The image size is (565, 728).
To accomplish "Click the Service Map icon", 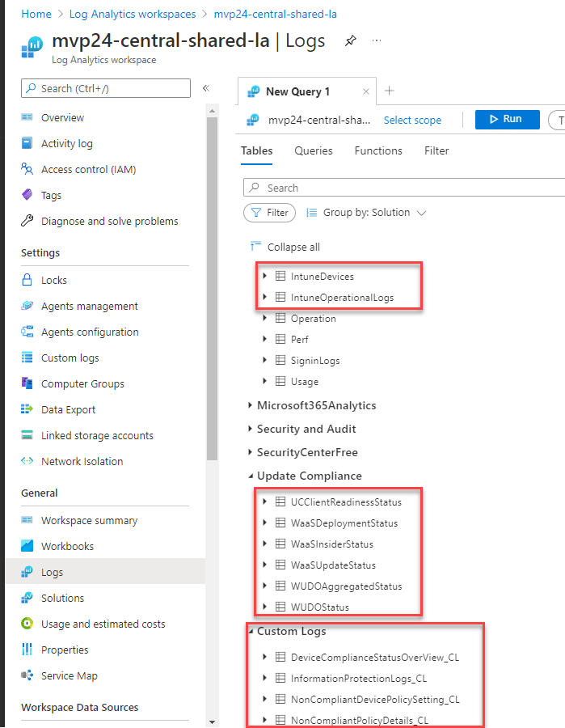I will [x=27, y=675].
